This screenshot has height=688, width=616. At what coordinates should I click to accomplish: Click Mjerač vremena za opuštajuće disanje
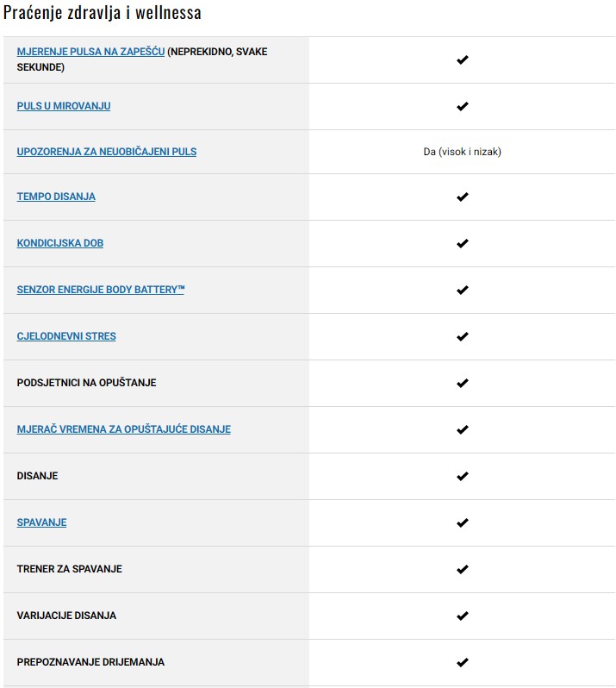(124, 429)
